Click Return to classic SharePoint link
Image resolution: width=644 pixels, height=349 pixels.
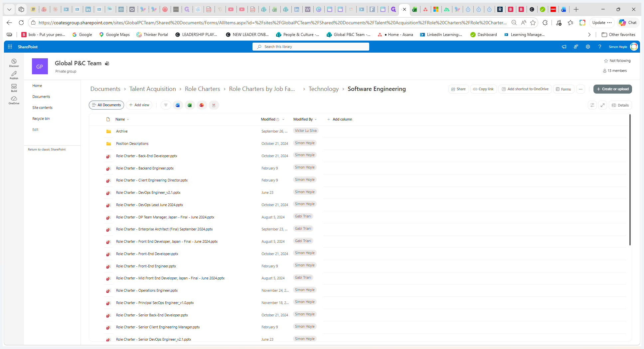(47, 150)
